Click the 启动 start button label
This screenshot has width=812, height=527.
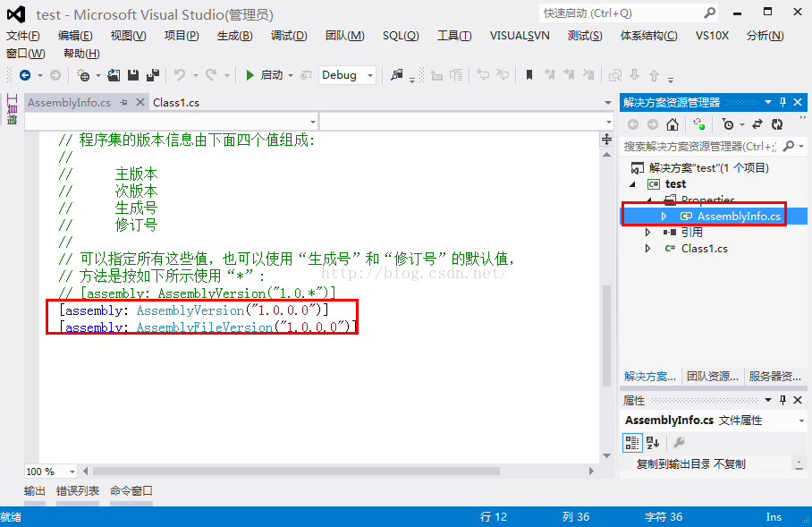(272, 76)
